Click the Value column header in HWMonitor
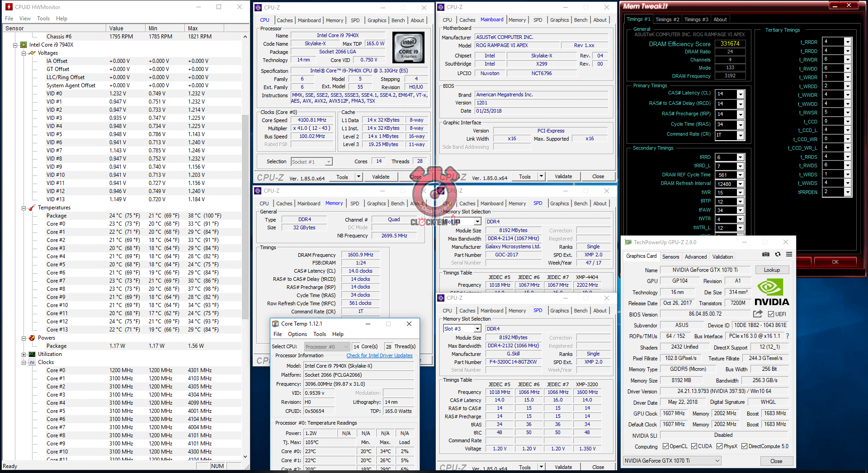 tap(116, 28)
